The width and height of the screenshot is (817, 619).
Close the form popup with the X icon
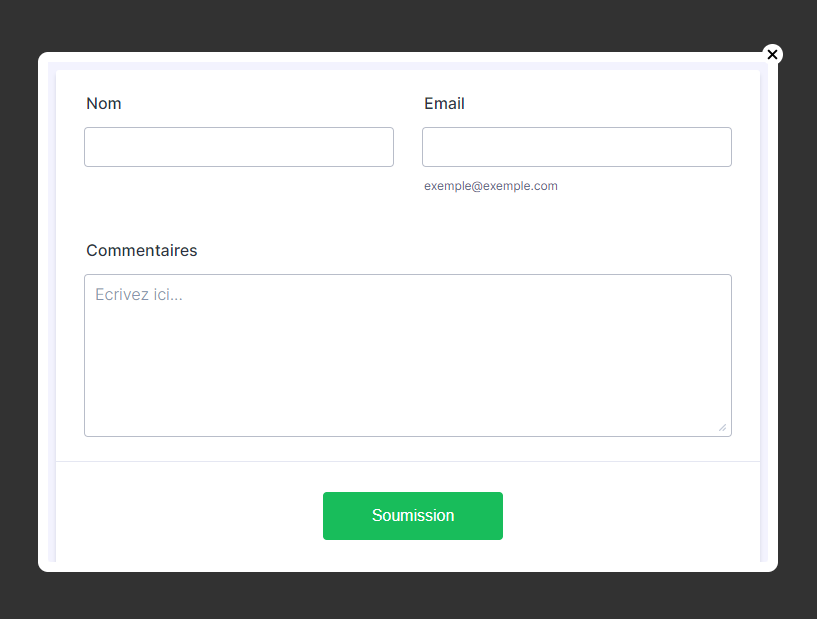[772, 54]
